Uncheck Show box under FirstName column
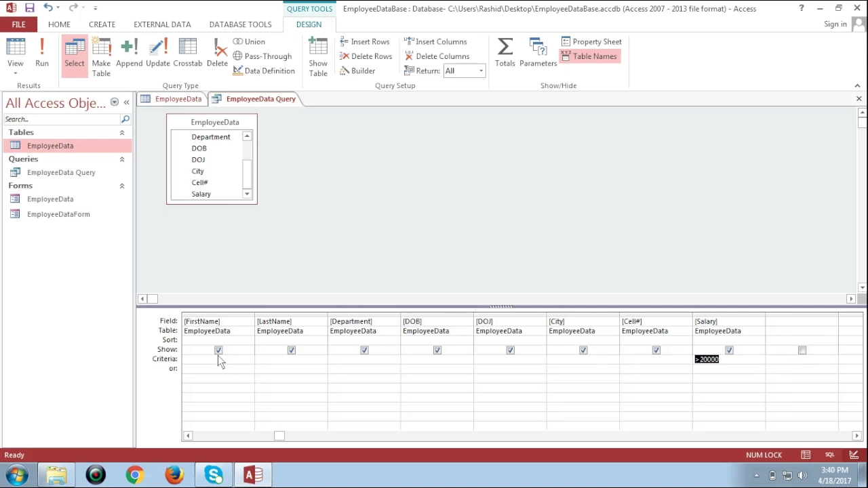Screen dimensions: 868x488 tap(218, 350)
